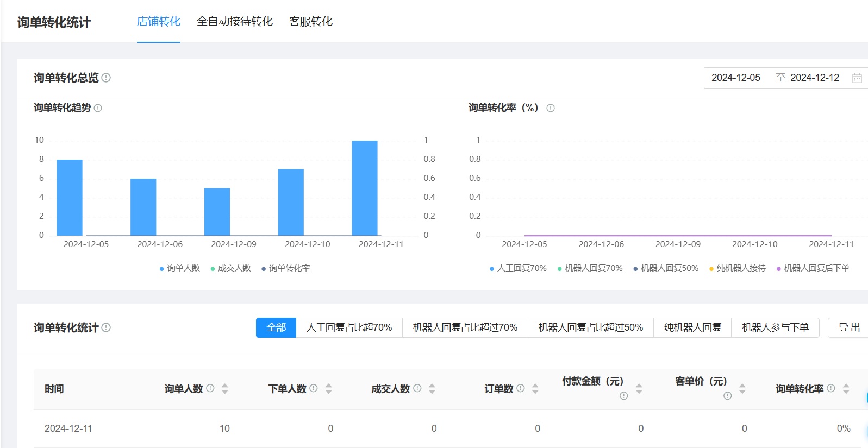Select the 2024-12-05 bar in trend chart
This screenshot has width=868, height=448.
70,198
